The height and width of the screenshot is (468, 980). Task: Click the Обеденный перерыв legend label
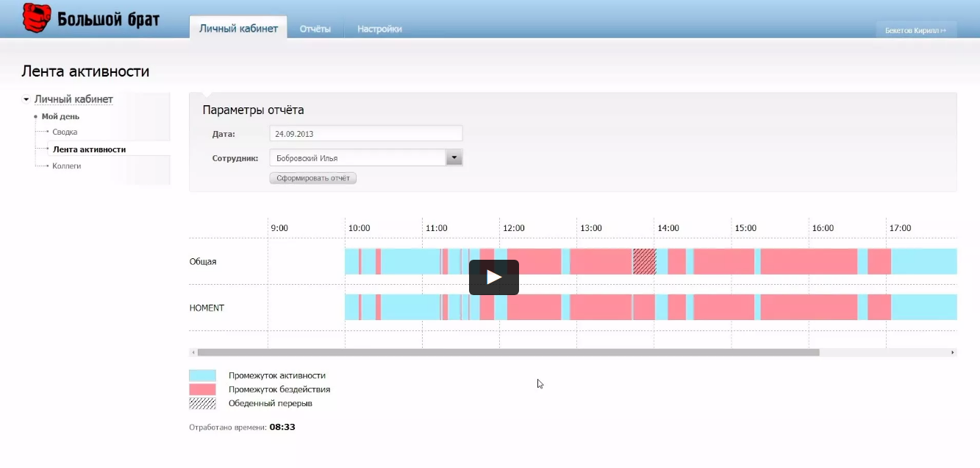[x=270, y=403]
